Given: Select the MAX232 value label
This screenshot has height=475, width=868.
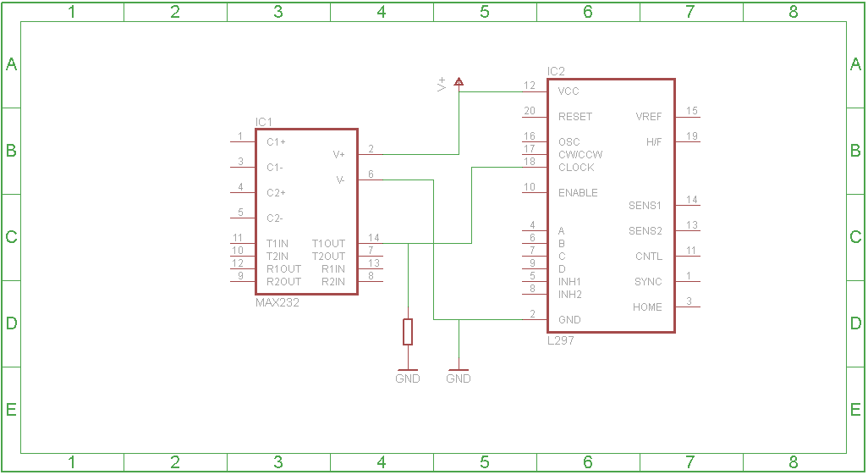Looking at the screenshot, I should pyautogui.click(x=277, y=302).
